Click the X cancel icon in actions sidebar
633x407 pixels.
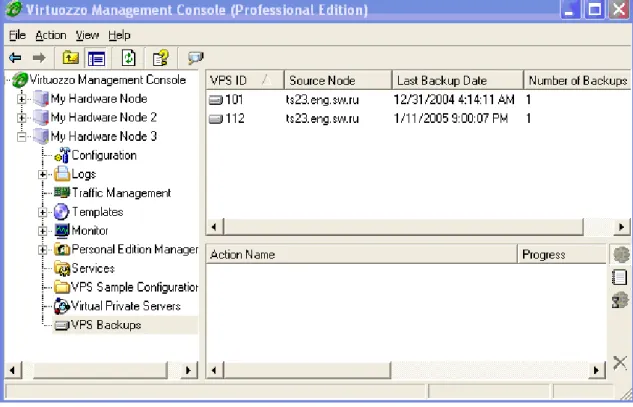[620, 363]
